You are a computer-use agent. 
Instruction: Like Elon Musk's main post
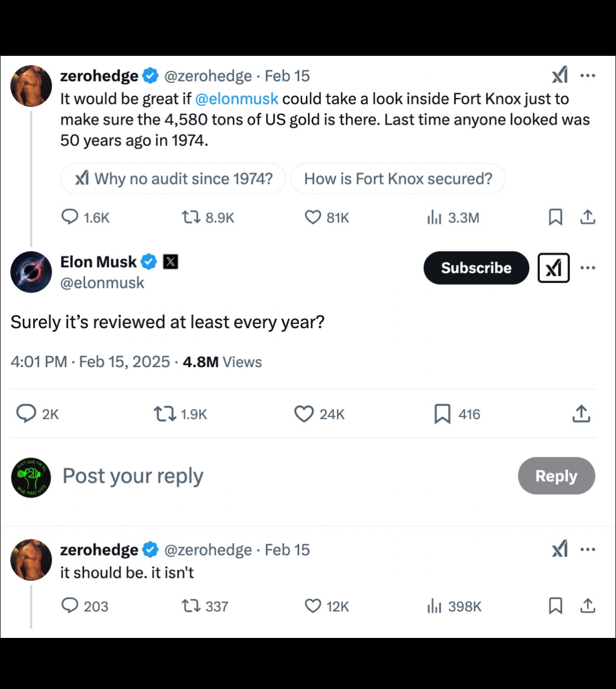pos(304,414)
